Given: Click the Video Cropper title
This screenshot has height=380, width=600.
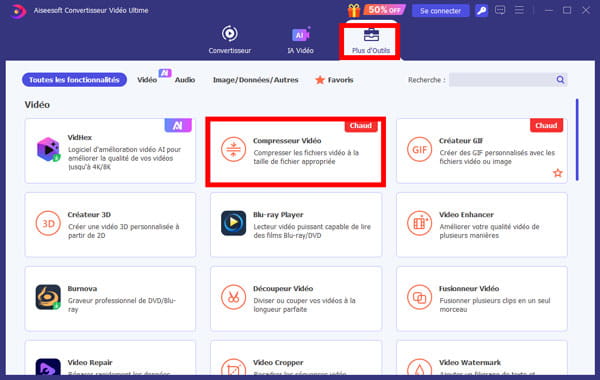Looking at the screenshot, I should point(278,362).
